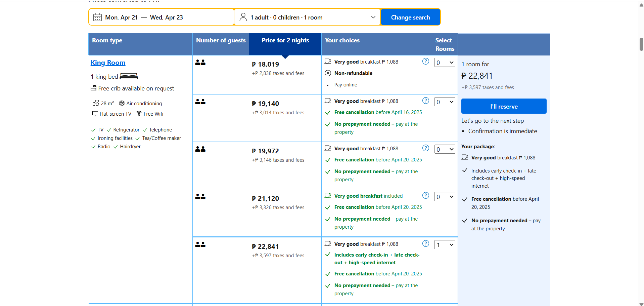
Task: Click the Change search button
Action: [x=410, y=17]
